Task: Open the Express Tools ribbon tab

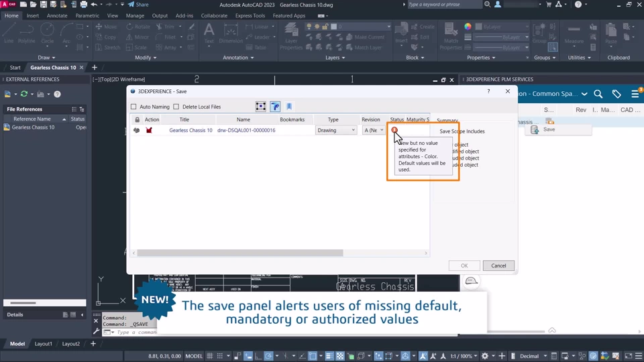Action: [250, 15]
